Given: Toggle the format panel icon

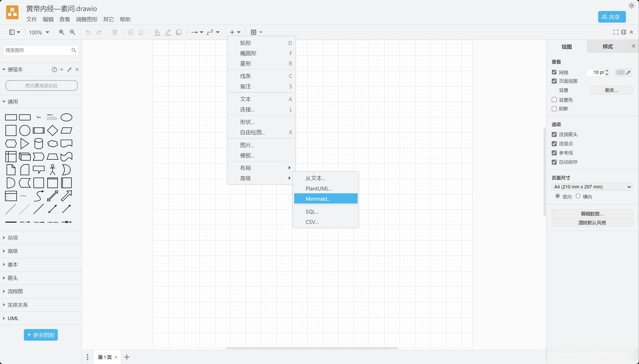Looking at the screenshot, I should click(x=624, y=32).
